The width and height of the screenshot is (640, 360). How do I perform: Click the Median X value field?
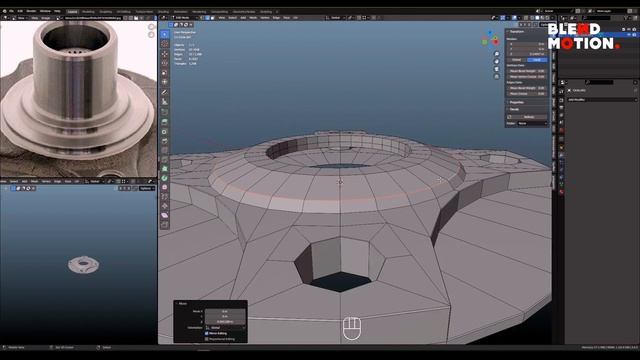[x=527, y=44]
